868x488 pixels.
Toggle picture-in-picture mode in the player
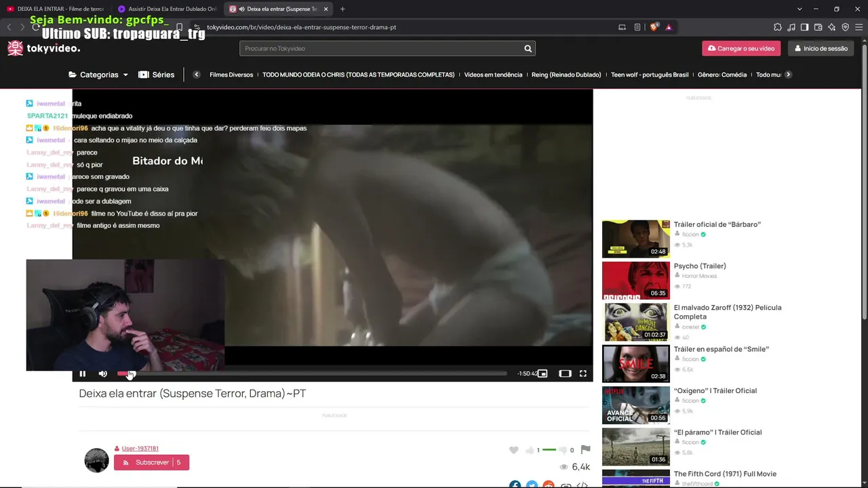(542, 373)
